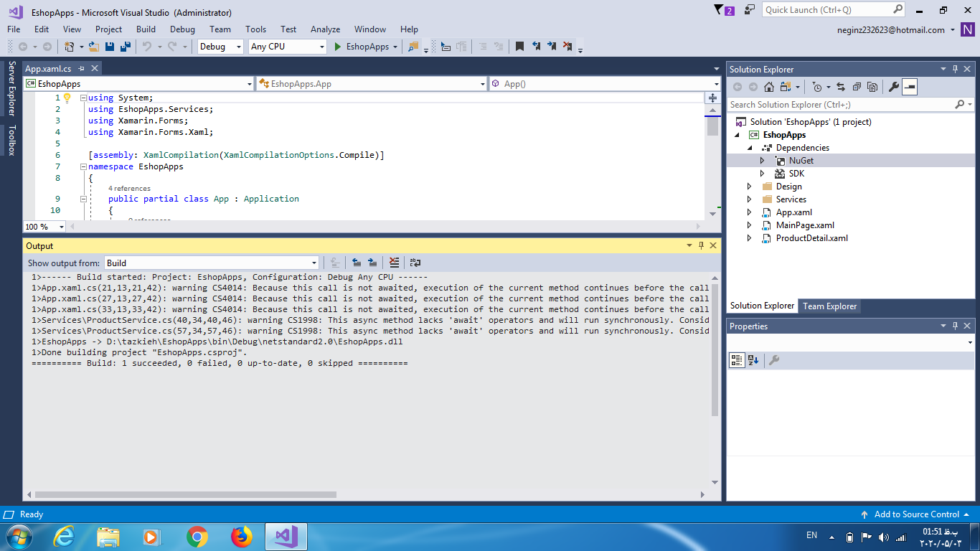Open the Server Explorer side tab

point(11,88)
